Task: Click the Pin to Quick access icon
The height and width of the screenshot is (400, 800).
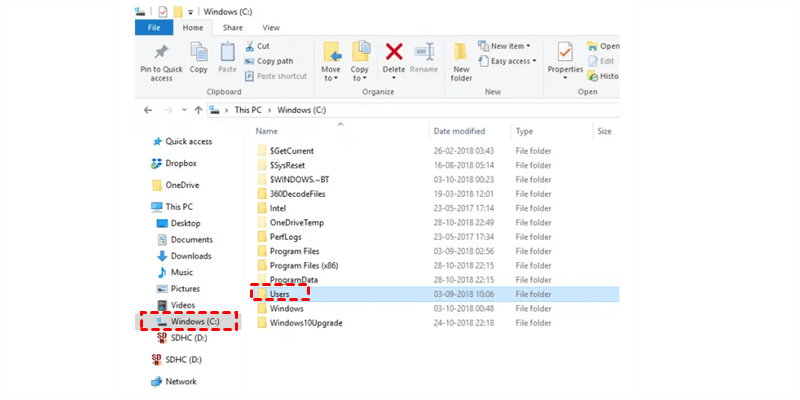Action: (161, 53)
